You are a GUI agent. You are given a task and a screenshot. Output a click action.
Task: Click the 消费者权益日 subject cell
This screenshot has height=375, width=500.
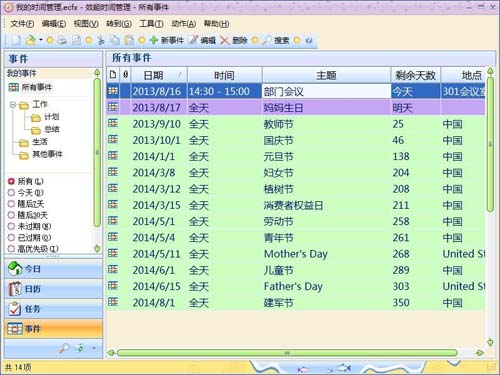(293, 205)
